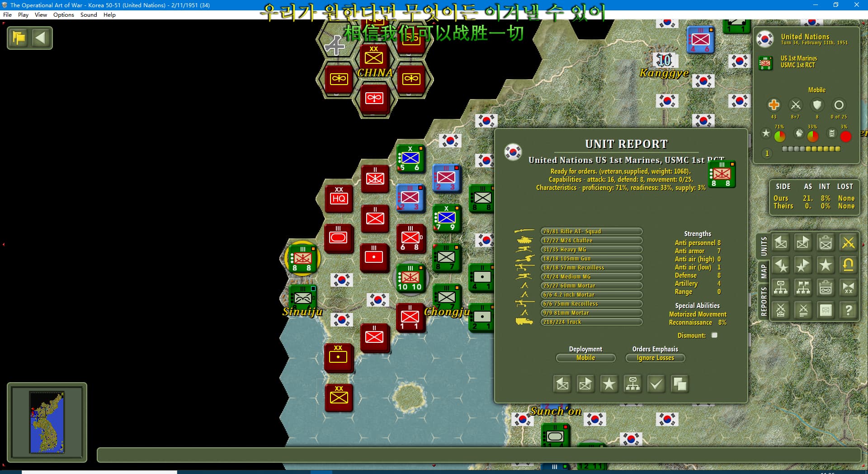This screenshot has height=474, width=868.
Task: Switch to the MAP tab
Action: 764,271
